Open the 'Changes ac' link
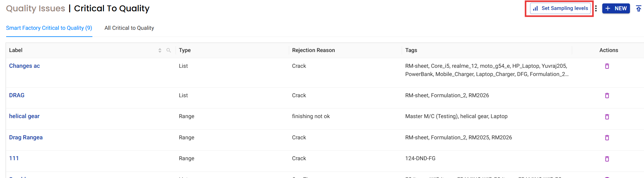Viewport: 644px width, 178px height. [x=24, y=66]
